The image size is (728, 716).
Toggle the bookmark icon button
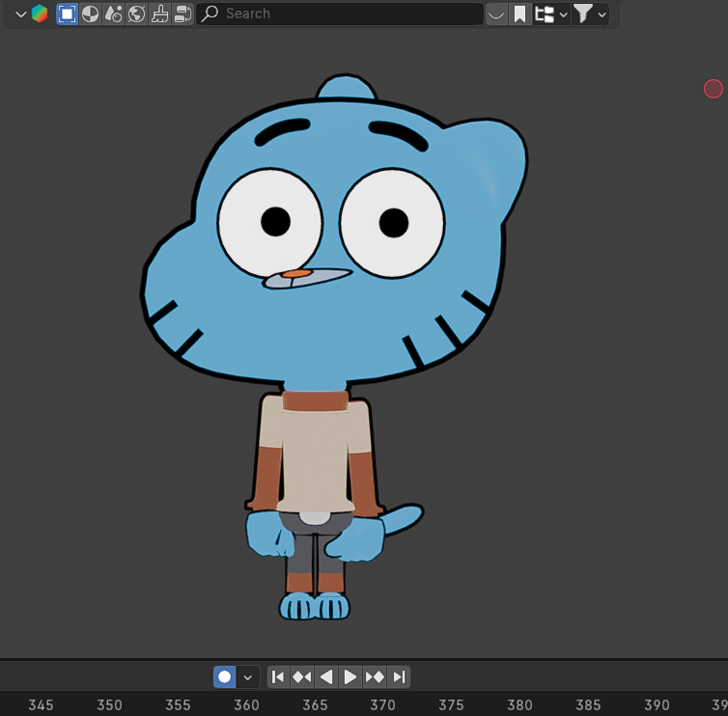[520, 14]
